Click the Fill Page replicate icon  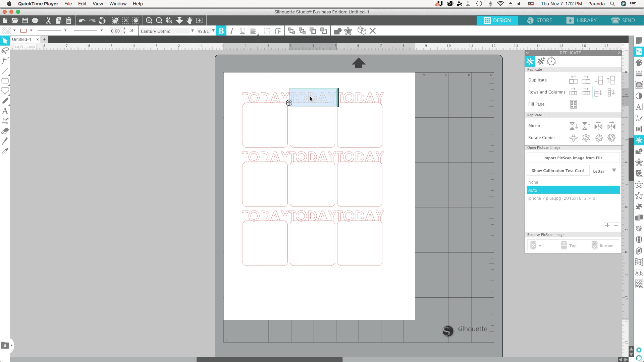(x=573, y=104)
